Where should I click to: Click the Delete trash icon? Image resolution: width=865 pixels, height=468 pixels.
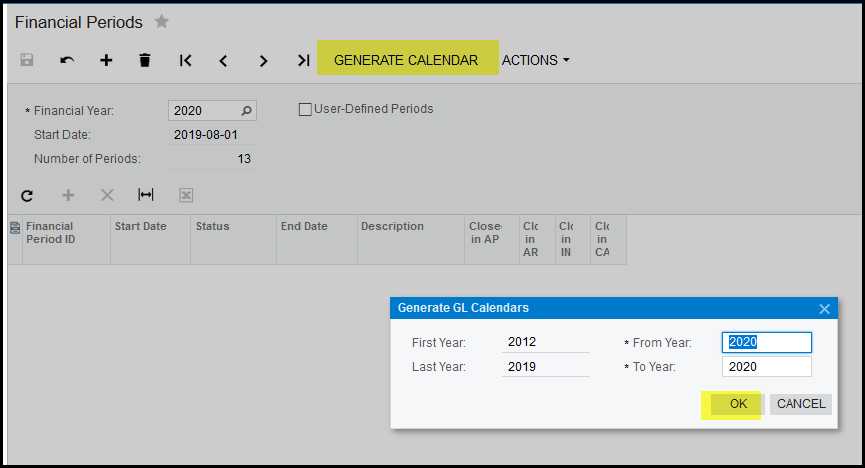(x=145, y=60)
